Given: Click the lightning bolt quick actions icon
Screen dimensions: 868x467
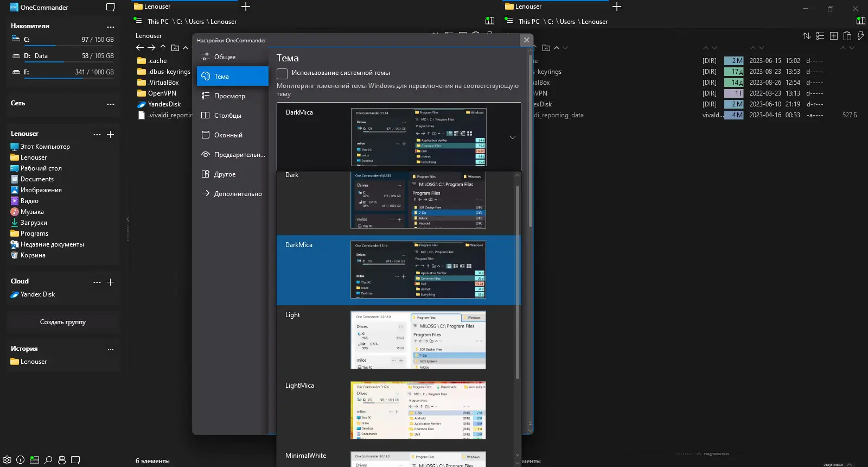Looking at the screenshot, I should click(860, 36).
